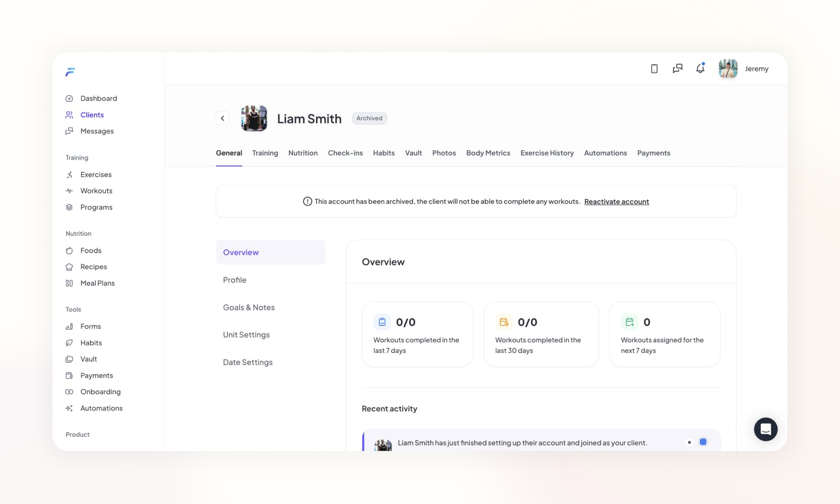Screen dimensions: 840x504
Task: Open the Body Metrics tab
Action: [488, 153]
